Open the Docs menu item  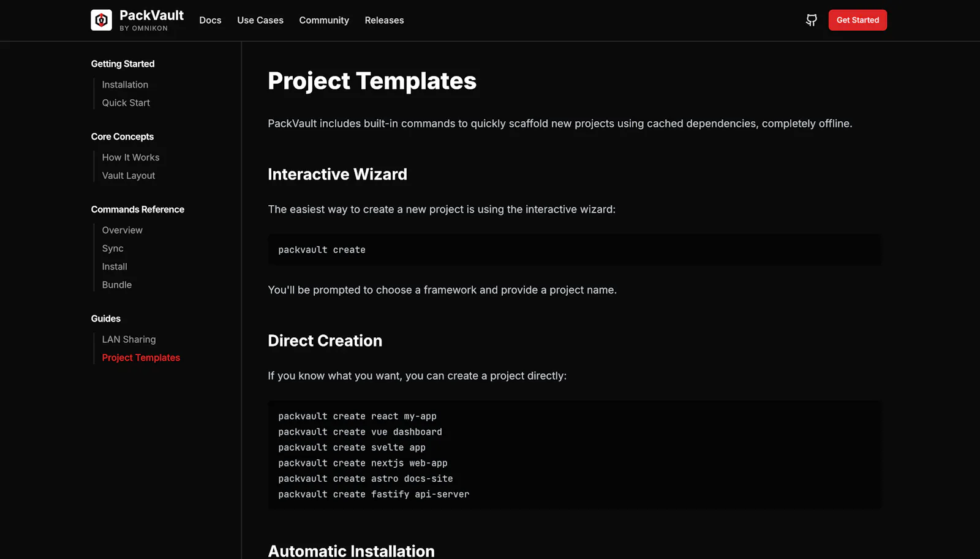210,20
